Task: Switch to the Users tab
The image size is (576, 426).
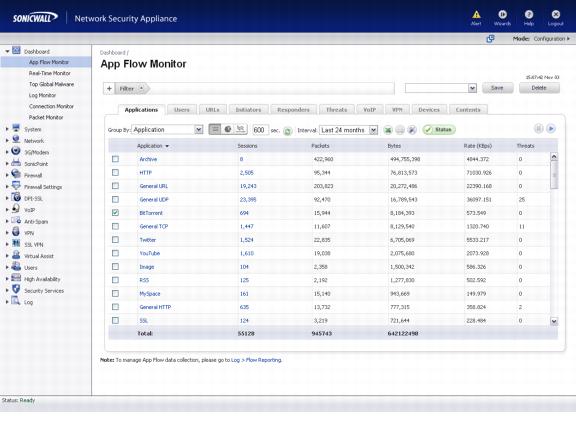Action: (x=182, y=110)
